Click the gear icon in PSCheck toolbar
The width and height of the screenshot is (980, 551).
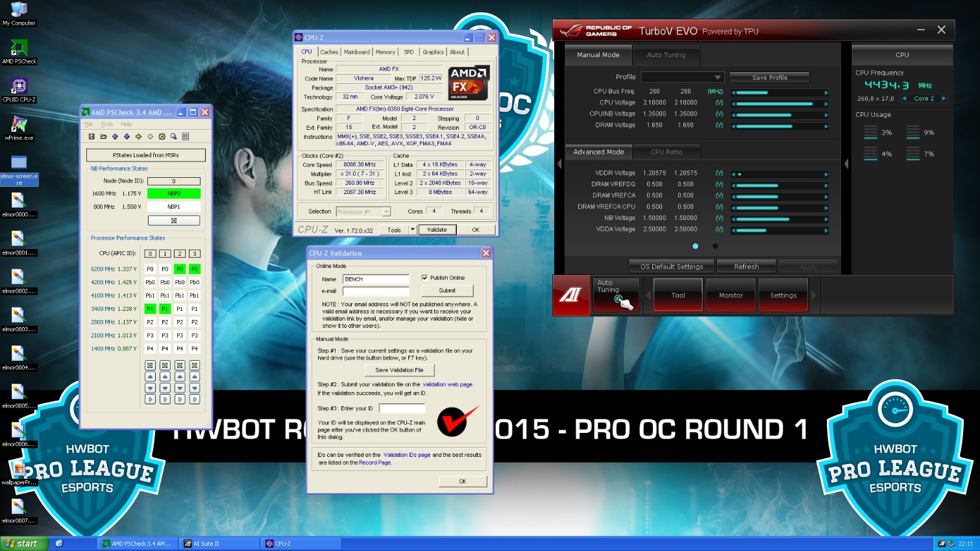pyautogui.click(x=162, y=136)
